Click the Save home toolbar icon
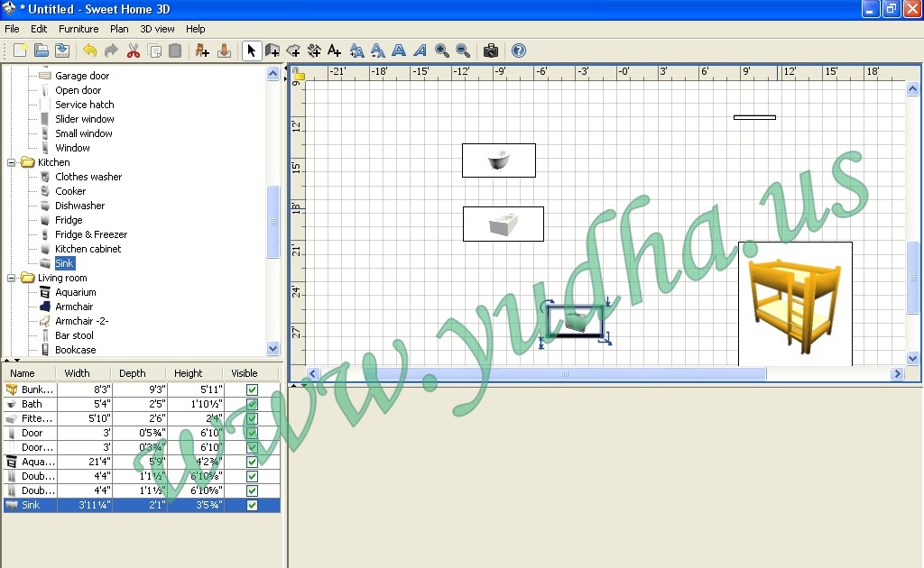 tap(62, 50)
